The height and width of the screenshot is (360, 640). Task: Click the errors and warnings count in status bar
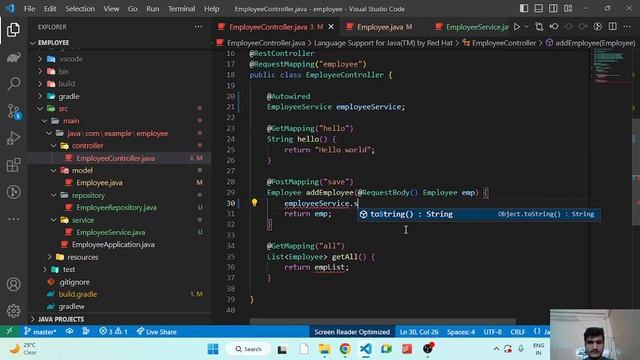point(113,331)
